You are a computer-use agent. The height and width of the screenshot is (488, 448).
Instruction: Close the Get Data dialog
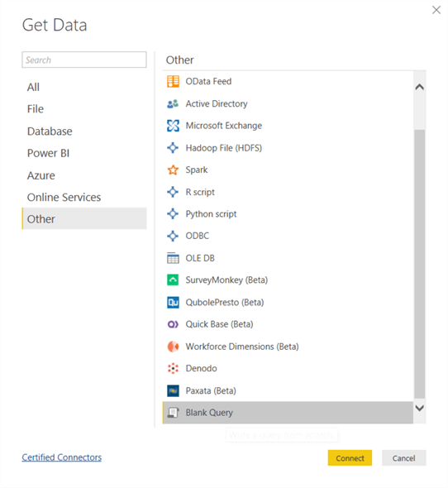coord(436,10)
